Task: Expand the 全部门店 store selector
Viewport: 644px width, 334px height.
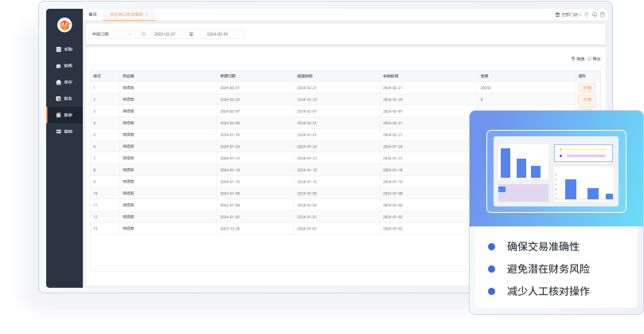Action: coord(568,15)
